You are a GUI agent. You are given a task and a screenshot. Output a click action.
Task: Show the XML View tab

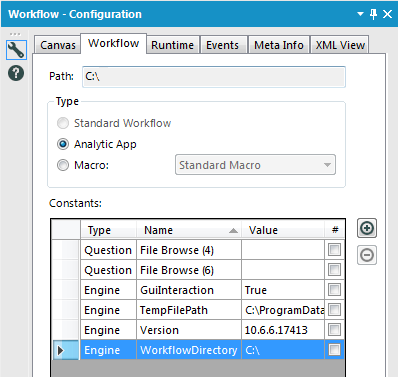(x=340, y=45)
